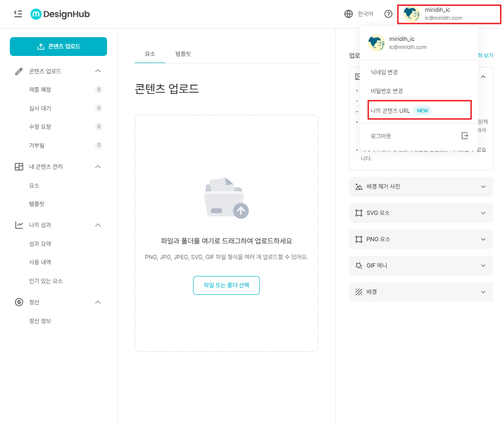Click the miridih_ic profile avatar in header
Viewport: 504px width, 426px height.
[411, 14]
